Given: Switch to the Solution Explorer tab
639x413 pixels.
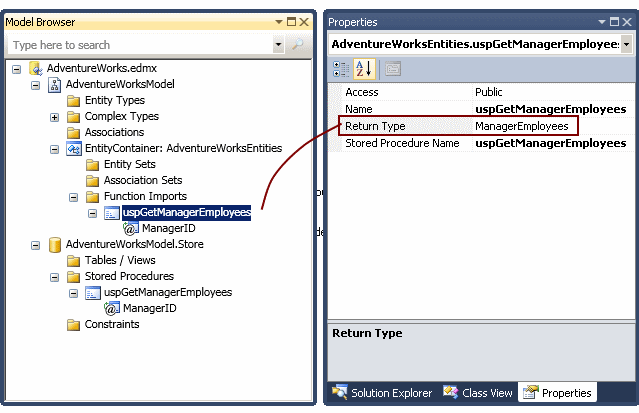Looking at the screenshot, I should 383,393.
